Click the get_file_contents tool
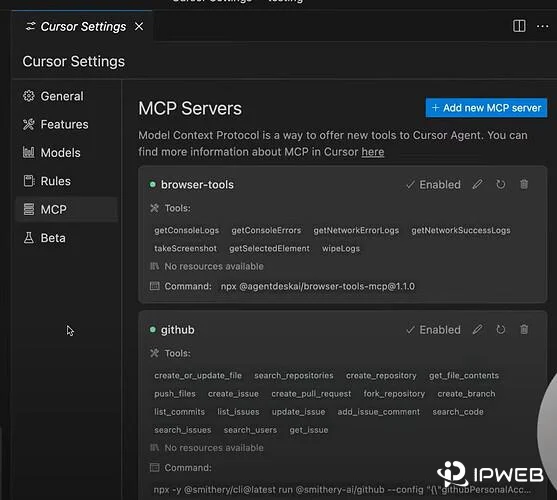This screenshot has width=557, height=500. point(464,376)
